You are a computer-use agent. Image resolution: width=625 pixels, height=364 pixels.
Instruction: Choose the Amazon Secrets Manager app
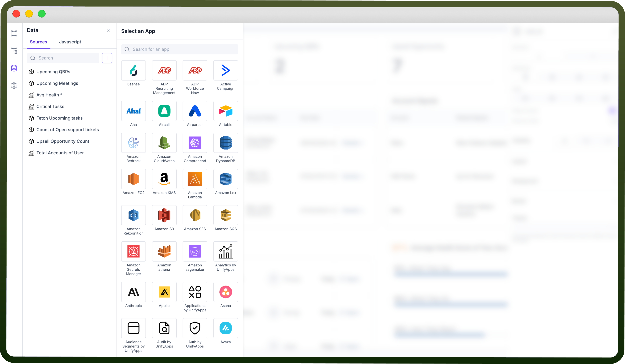[133, 251]
